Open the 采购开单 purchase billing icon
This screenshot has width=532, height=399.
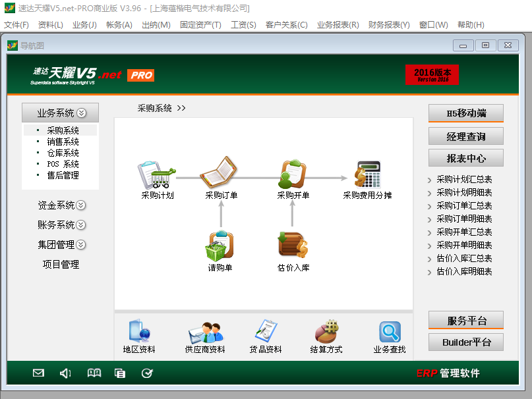pyautogui.click(x=292, y=174)
